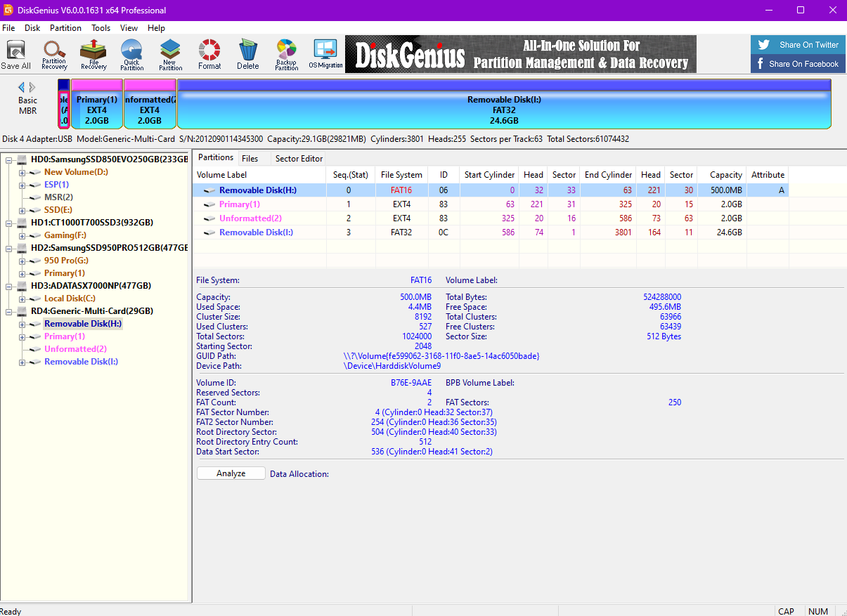Screen dimensions: 847x616
Task: Open the Partition Recovery tool
Action: (54, 54)
